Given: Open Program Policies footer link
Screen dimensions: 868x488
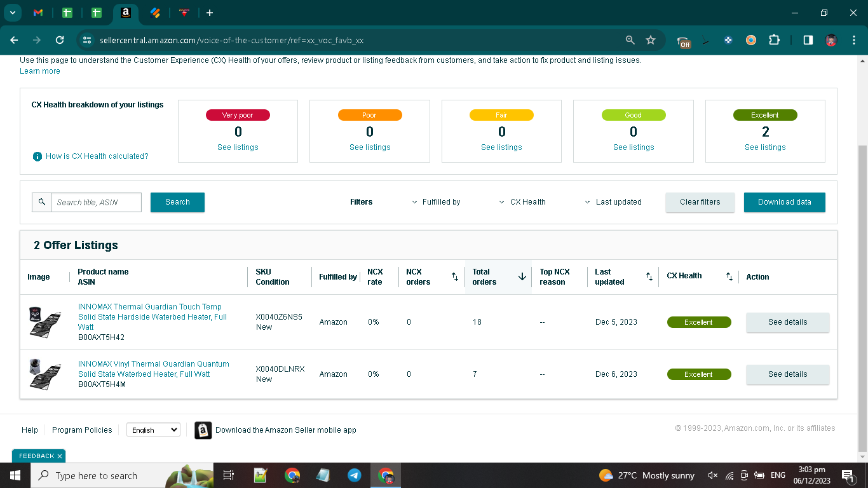Looking at the screenshot, I should 82,430.
